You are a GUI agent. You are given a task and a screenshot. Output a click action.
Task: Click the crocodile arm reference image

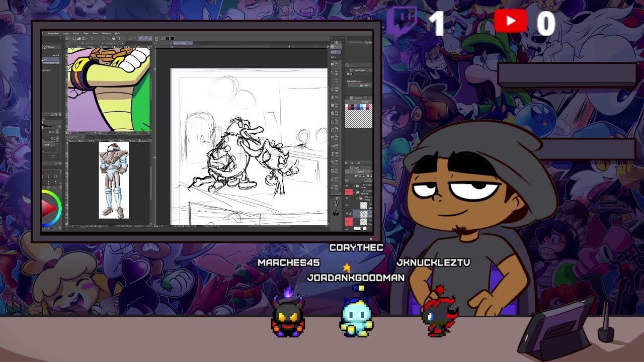109,89
